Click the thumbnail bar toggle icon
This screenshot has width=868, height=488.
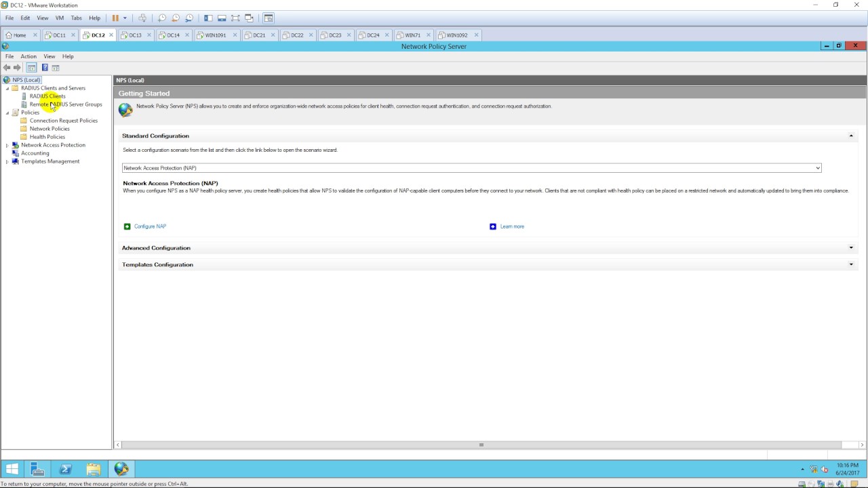pyautogui.click(x=222, y=18)
